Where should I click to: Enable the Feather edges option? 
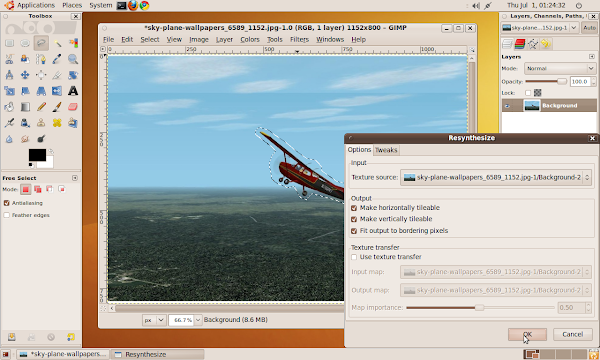7,215
